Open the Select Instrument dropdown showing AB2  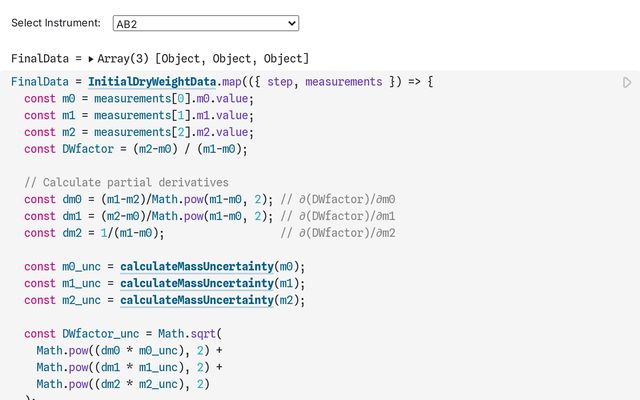205,22
